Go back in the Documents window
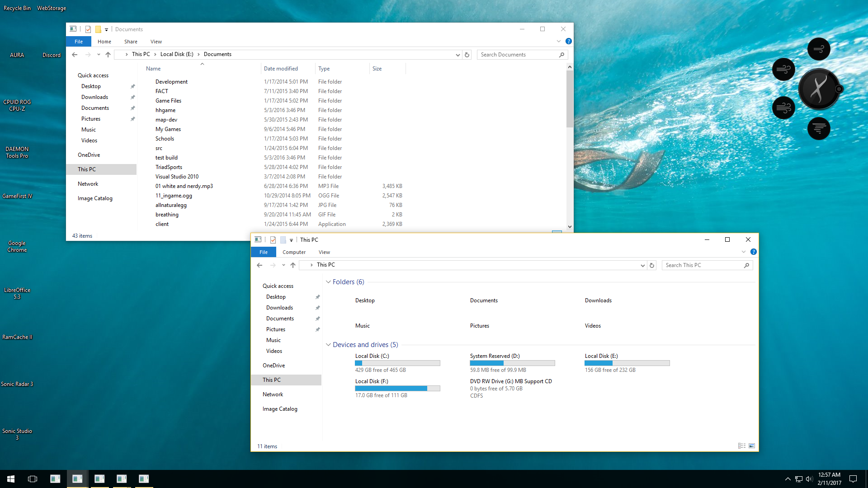The height and width of the screenshot is (488, 868). pyautogui.click(x=75, y=55)
